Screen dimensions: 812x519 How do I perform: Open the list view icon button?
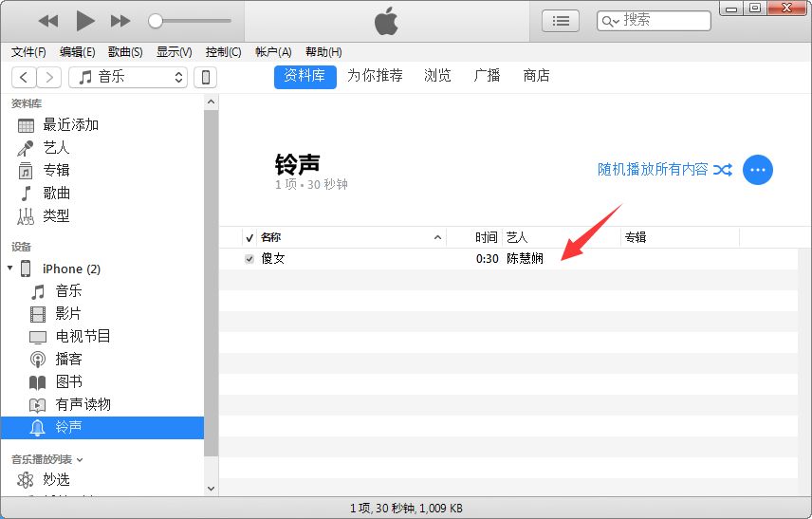click(561, 21)
